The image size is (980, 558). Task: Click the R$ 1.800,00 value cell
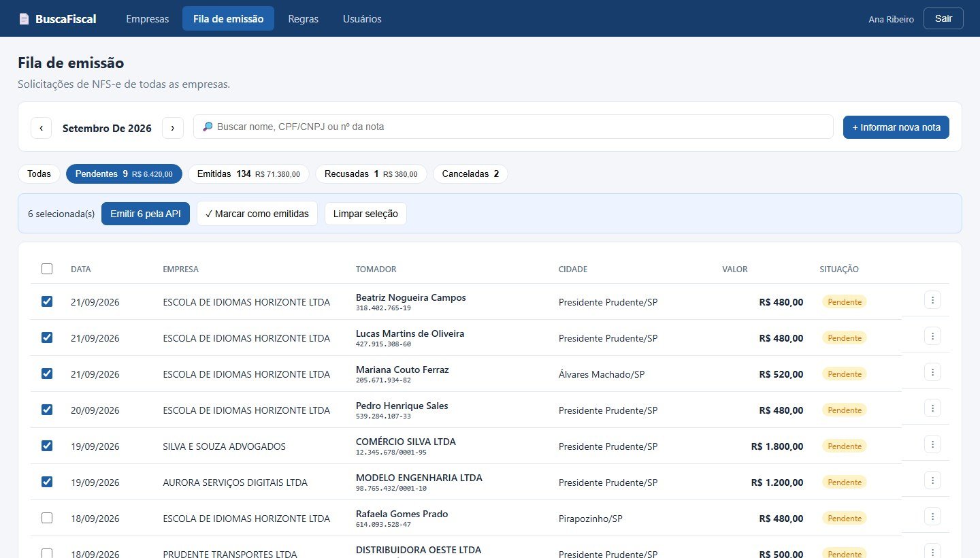777,446
